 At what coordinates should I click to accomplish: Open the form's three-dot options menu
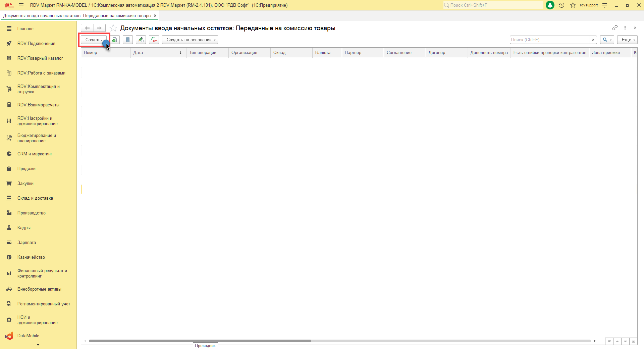pyautogui.click(x=625, y=28)
